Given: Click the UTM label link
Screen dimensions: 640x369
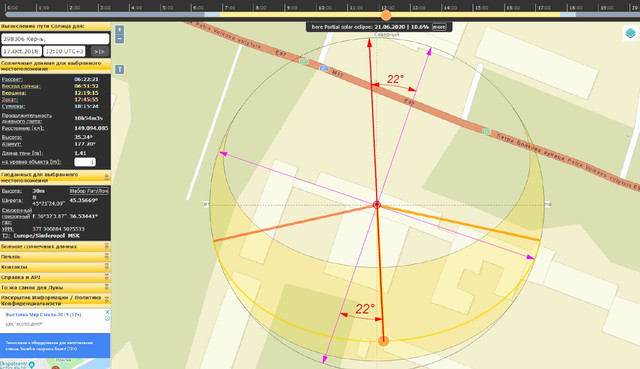Looking at the screenshot, I should pos(7,229).
